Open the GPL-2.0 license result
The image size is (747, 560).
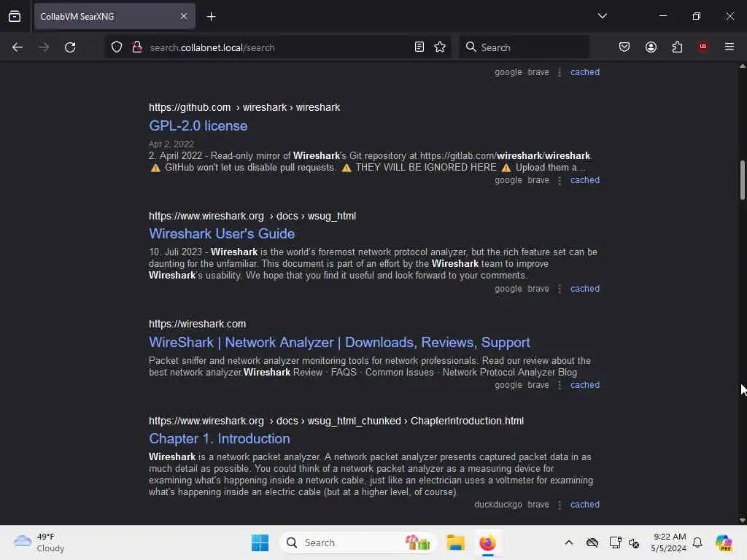point(198,125)
